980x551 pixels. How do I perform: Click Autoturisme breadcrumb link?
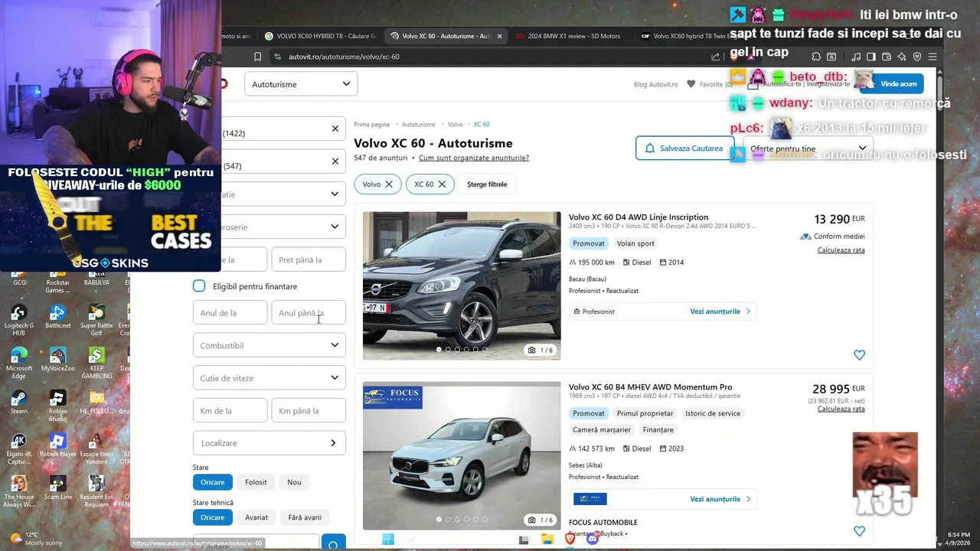418,124
